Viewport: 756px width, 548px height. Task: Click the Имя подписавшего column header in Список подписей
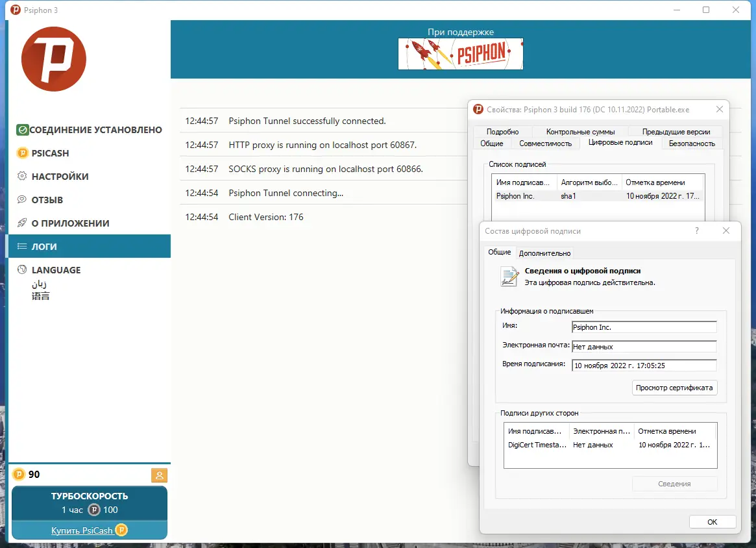coord(524,182)
